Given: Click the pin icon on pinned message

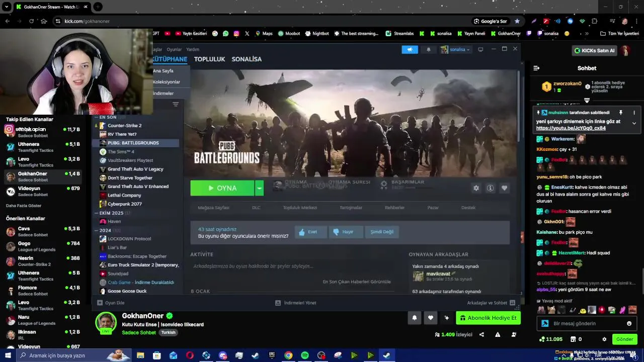Looking at the screenshot, I should (621, 113).
